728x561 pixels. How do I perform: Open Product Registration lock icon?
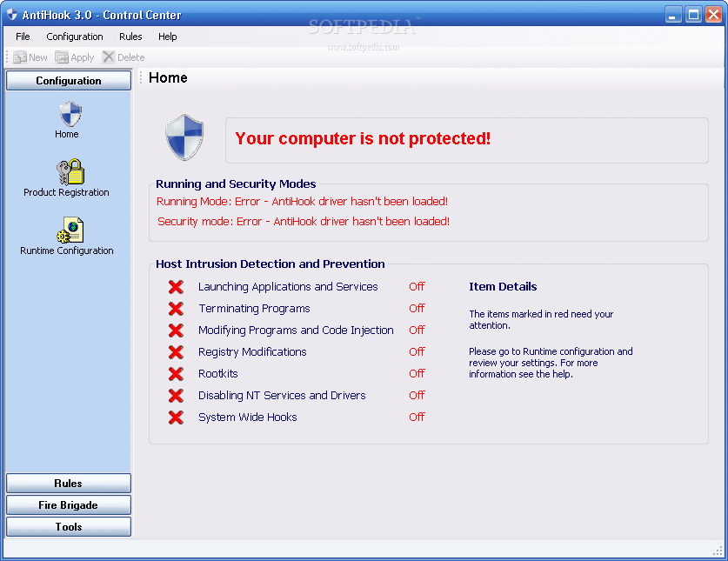pyautogui.click(x=70, y=172)
